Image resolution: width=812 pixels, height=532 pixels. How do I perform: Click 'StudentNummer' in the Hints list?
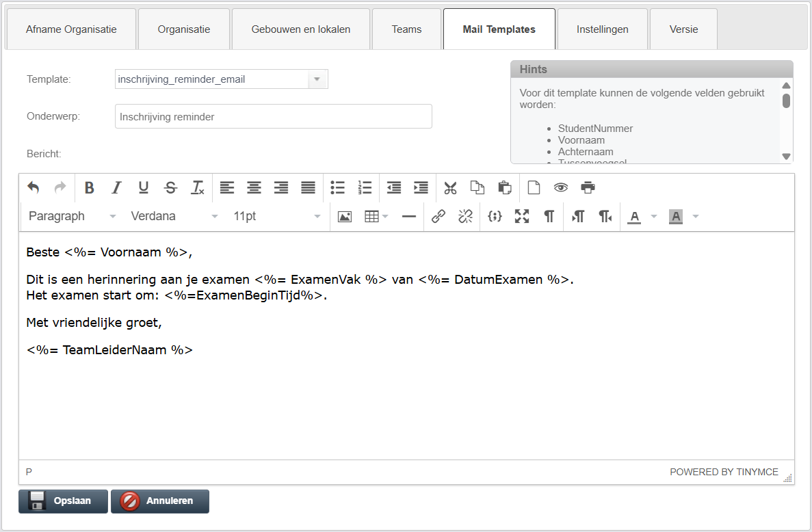[595, 129]
